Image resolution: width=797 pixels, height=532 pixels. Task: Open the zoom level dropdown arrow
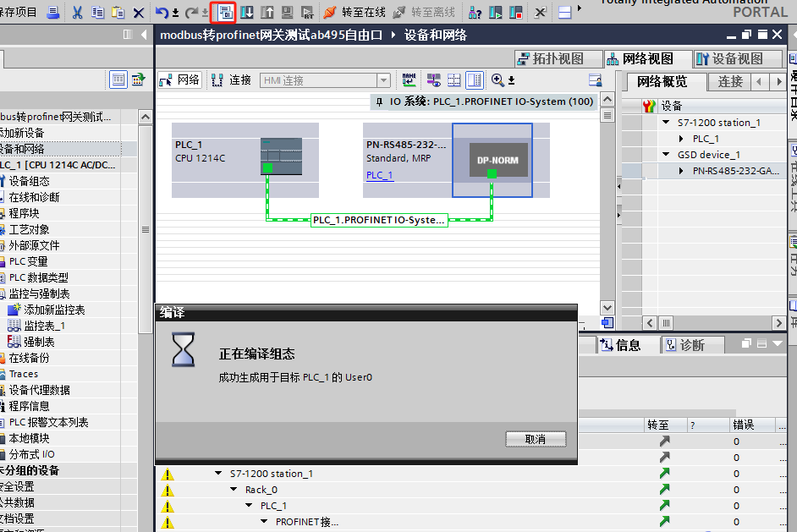click(x=511, y=80)
